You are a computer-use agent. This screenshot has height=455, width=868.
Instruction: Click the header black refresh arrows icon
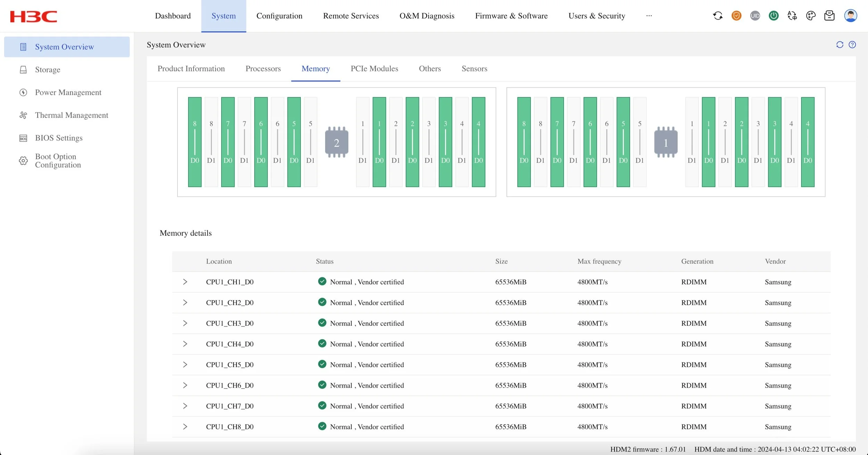tap(718, 16)
